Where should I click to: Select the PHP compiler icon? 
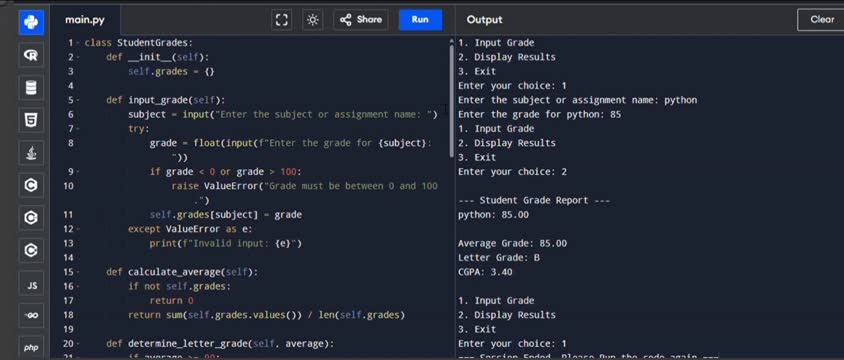[x=31, y=348]
